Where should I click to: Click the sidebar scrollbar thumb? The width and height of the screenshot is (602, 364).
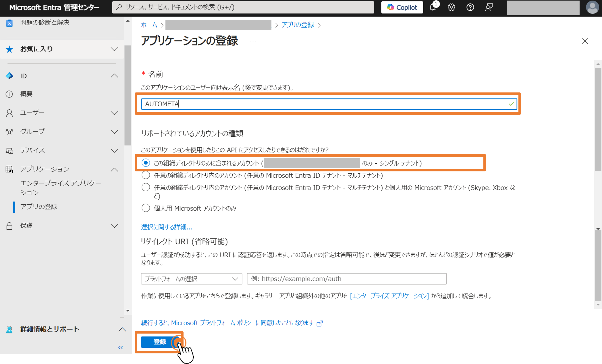pyautogui.click(x=128, y=95)
